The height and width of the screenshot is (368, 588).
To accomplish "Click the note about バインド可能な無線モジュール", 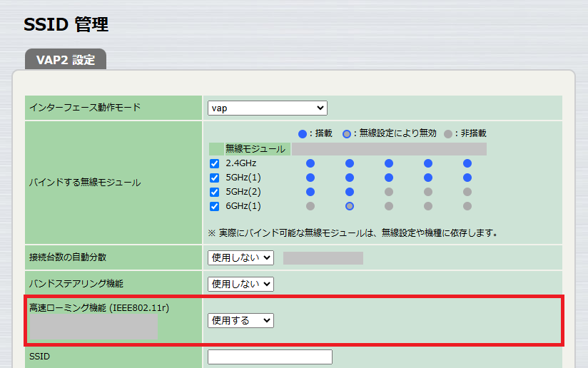I will coord(353,233).
